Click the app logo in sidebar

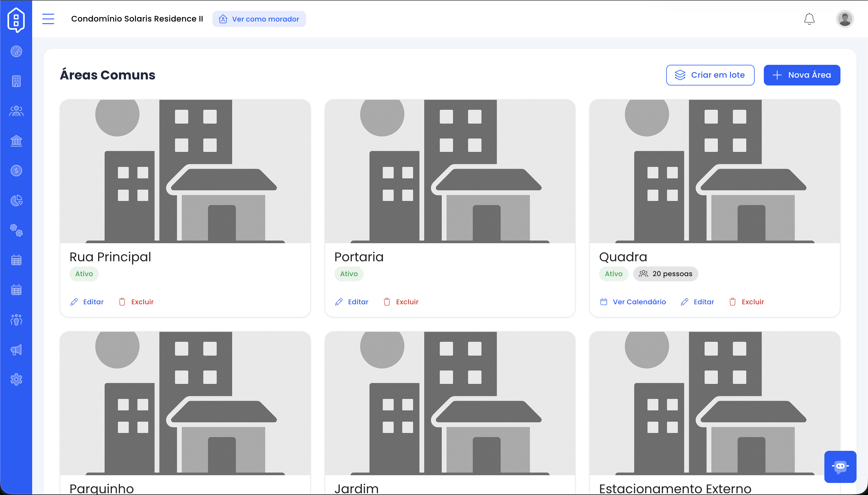coord(16,20)
